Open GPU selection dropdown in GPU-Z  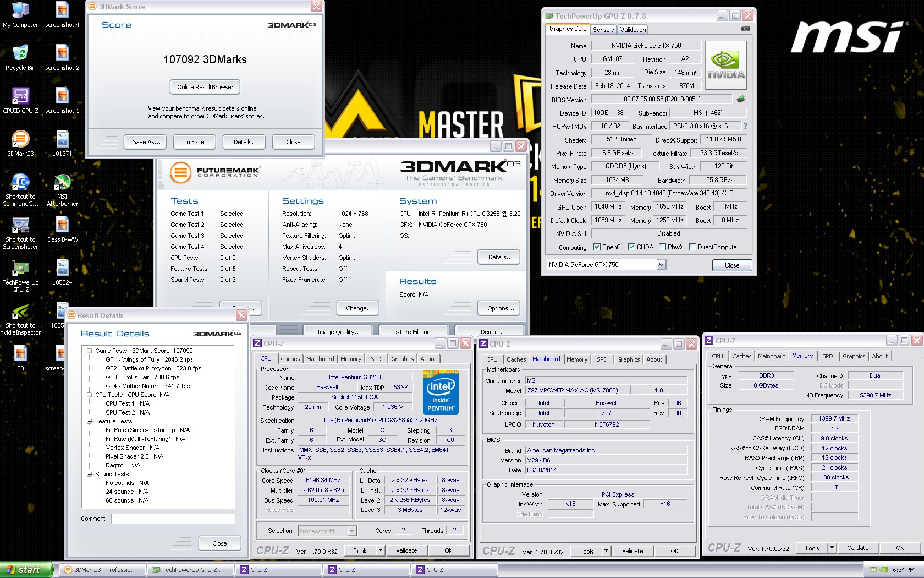tap(661, 265)
